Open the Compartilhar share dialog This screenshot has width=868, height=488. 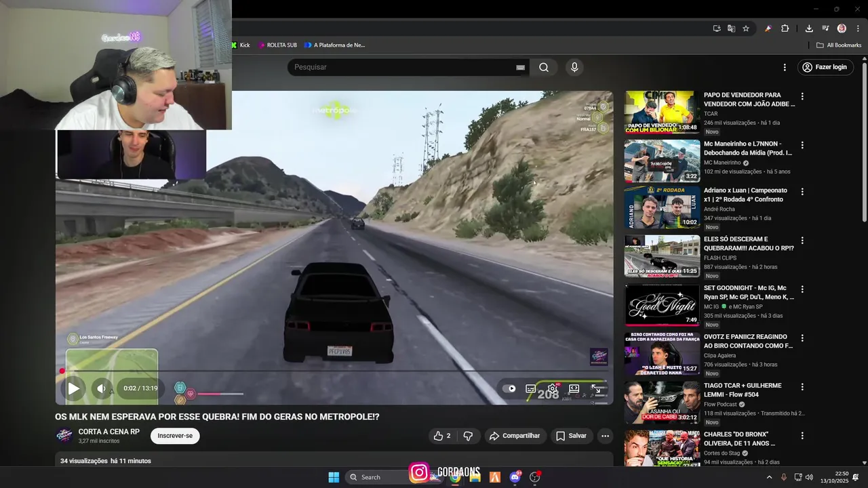(x=515, y=436)
